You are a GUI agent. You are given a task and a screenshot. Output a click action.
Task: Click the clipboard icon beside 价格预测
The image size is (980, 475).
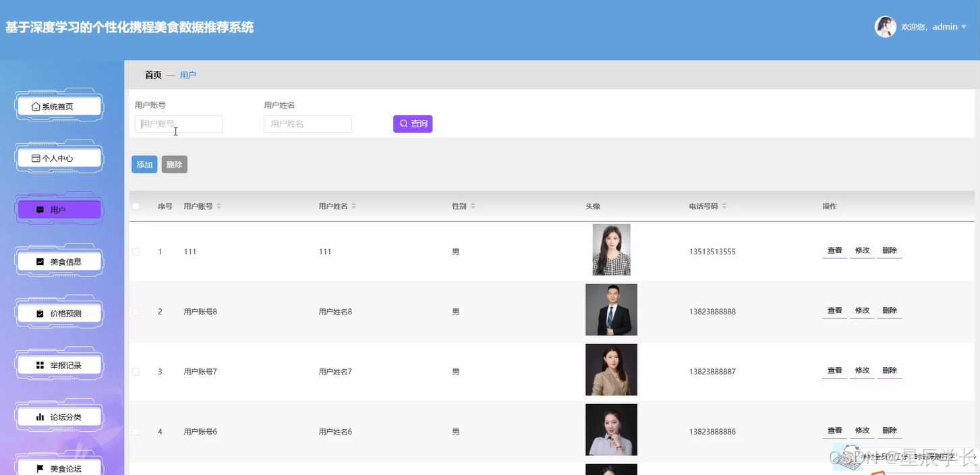pyautogui.click(x=40, y=314)
